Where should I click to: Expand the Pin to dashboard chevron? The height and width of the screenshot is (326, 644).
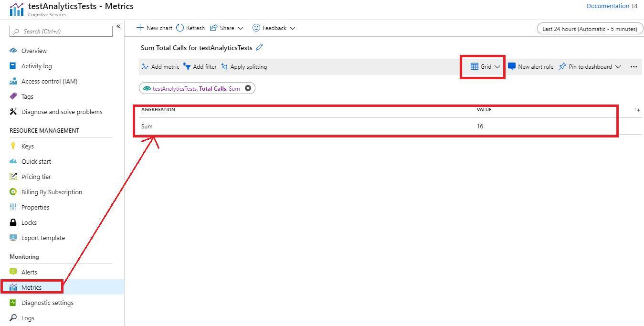tap(618, 67)
